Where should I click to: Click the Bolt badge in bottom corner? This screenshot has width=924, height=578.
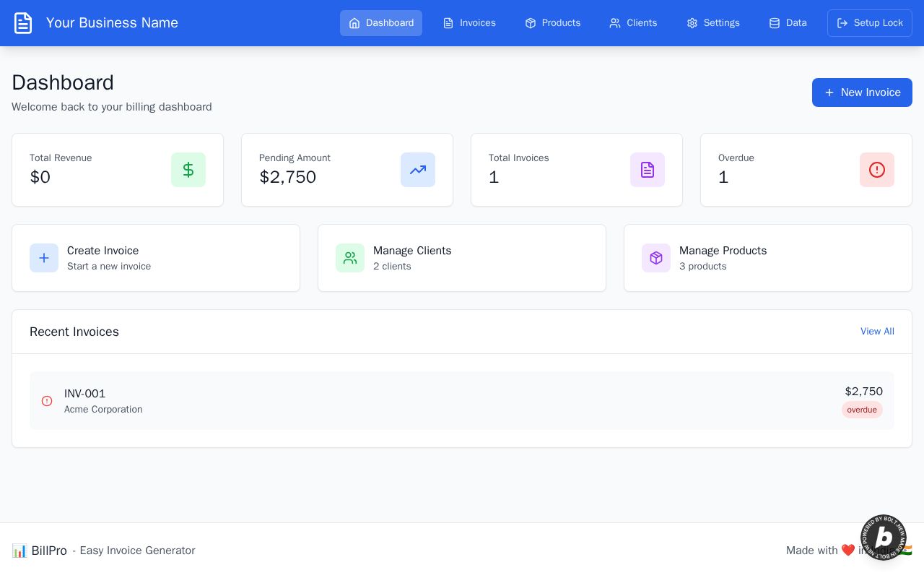click(884, 538)
